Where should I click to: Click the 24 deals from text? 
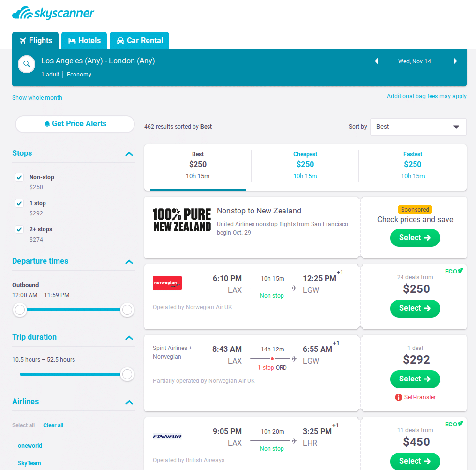(x=415, y=277)
